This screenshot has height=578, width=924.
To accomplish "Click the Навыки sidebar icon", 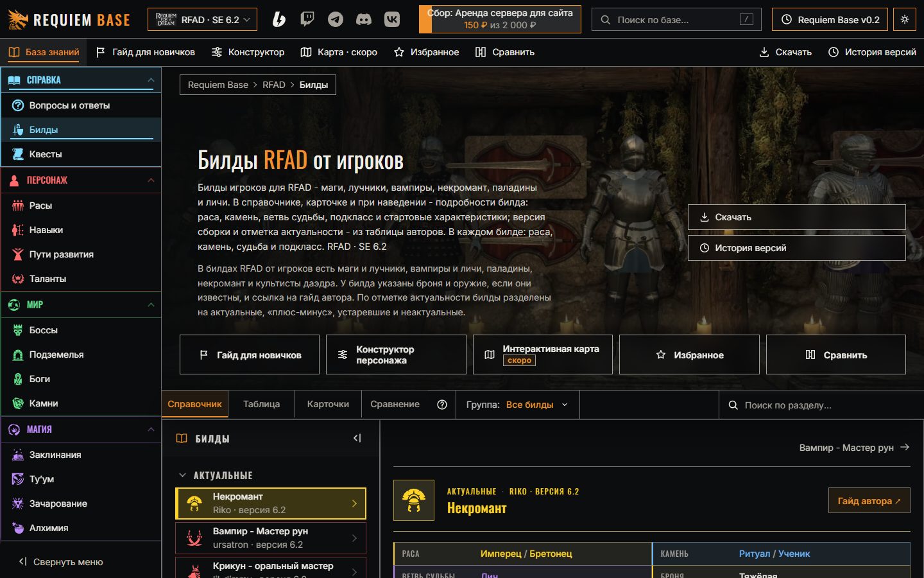I will 18,230.
